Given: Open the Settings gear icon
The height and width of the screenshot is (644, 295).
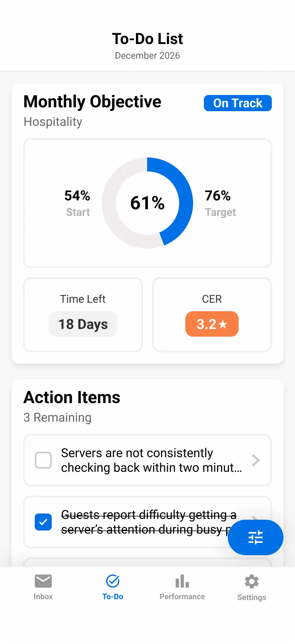Looking at the screenshot, I should tap(251, 581).
